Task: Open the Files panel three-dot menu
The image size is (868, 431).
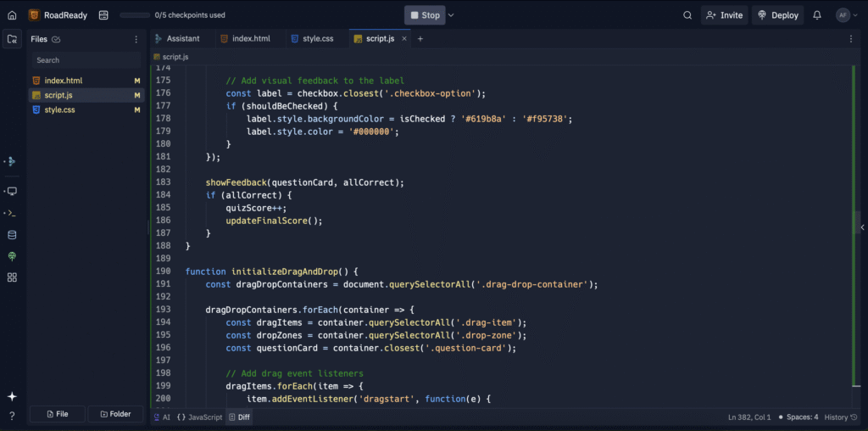Action: tap(136, 39)
